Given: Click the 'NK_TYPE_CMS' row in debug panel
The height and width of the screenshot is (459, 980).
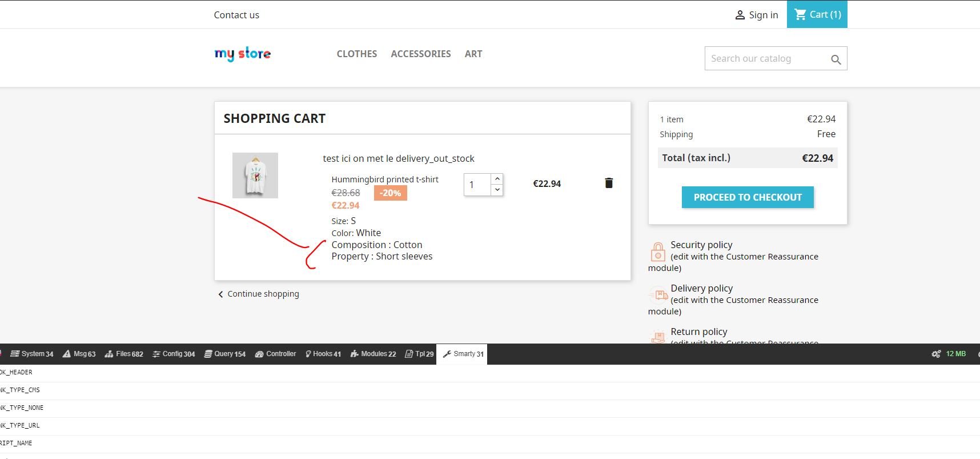Looking at the screenshot, I should click(490, 390).
